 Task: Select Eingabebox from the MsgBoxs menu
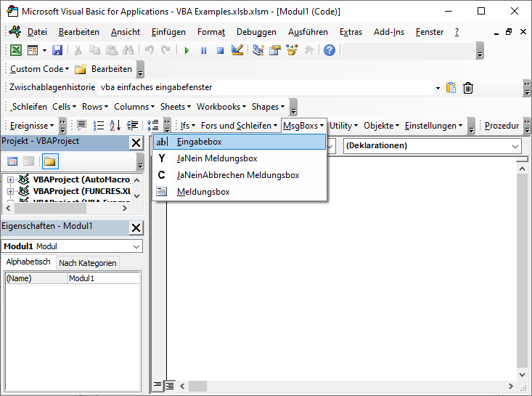pyautogui.click(x=240, y=142)
